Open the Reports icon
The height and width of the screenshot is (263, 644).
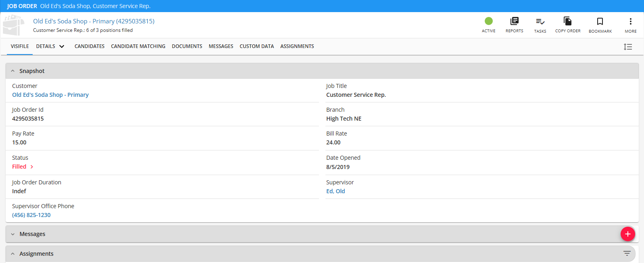(514, 21)
